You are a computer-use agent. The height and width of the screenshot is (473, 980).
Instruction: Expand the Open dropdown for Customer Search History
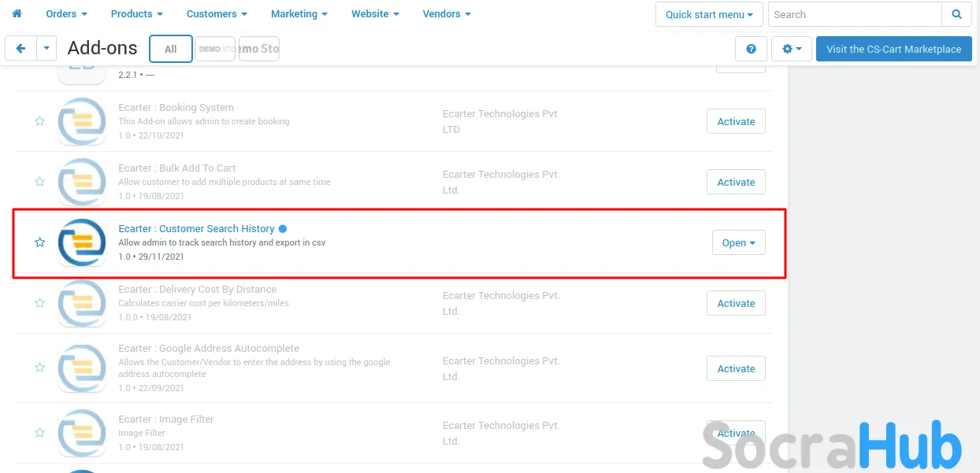click(x=738, y=243)
